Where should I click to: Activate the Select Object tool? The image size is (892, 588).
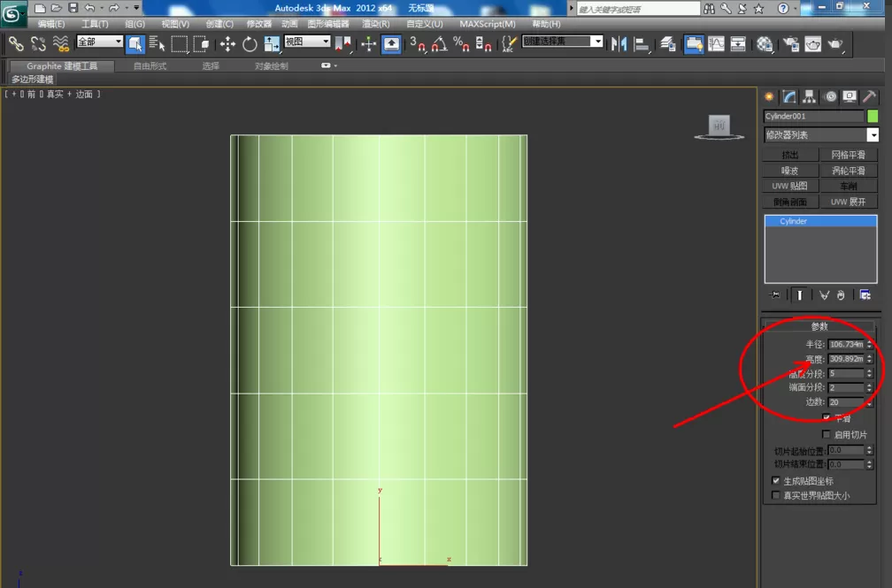coord(135,44)
